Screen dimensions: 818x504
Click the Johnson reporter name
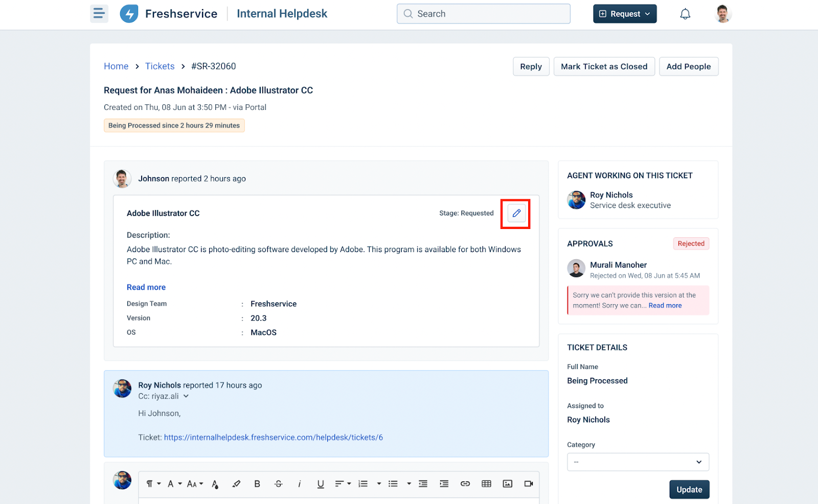pyautogui.click(x=153, y=179)
